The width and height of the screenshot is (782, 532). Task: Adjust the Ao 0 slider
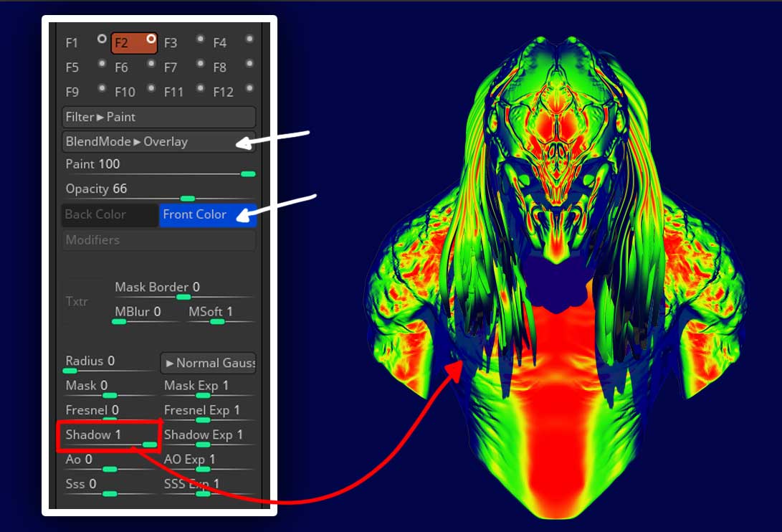pyautogui.click(x=109, y=462)
